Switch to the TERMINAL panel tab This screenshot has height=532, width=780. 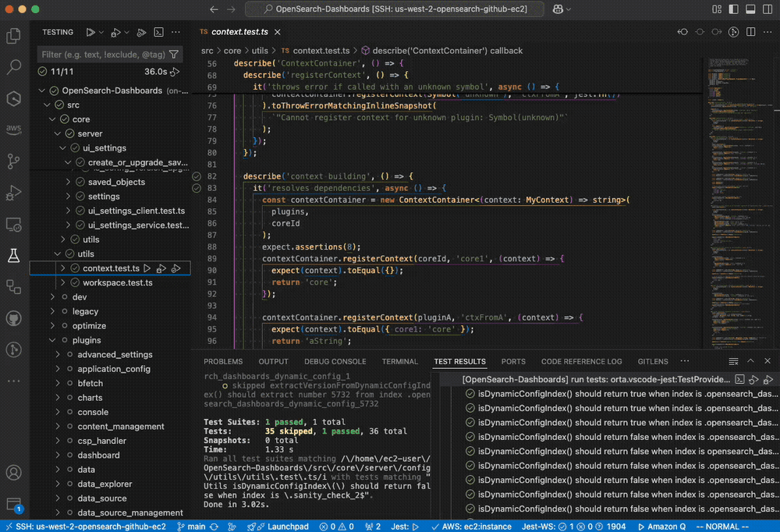click(399, 361)
